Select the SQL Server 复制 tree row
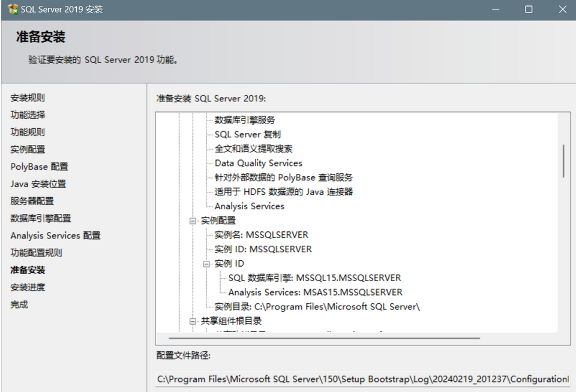576x392 pixels. point(248,134)
